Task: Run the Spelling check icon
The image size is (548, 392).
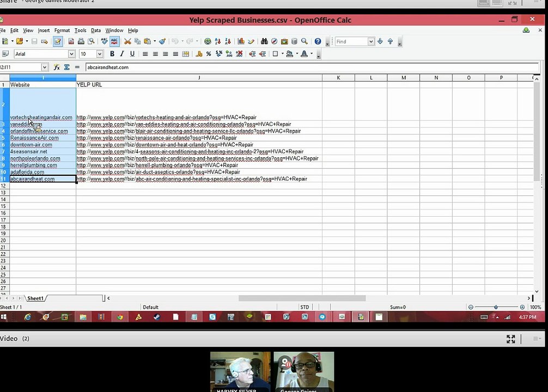Action: pos(104,41)
